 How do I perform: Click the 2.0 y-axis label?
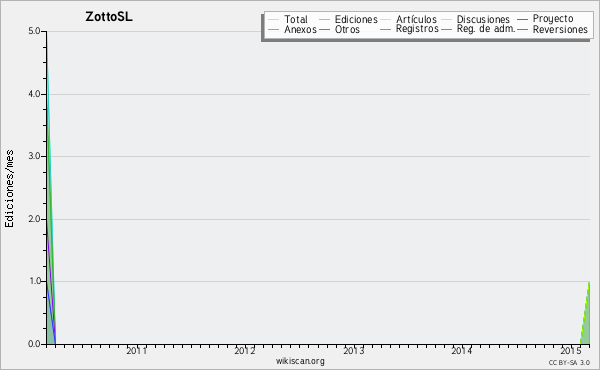[x=34, y=219]
